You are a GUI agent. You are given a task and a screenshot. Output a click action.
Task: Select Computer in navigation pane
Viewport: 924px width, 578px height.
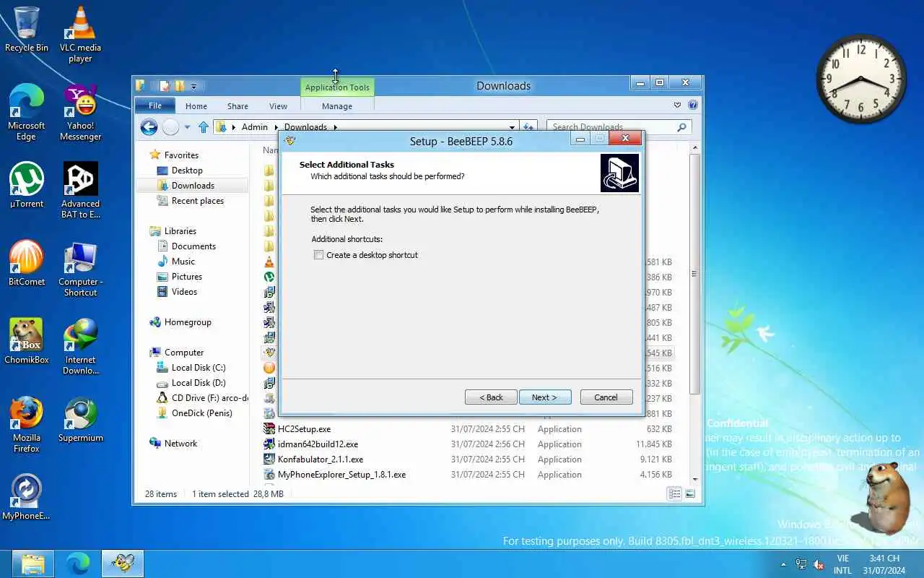click(184, 353)
